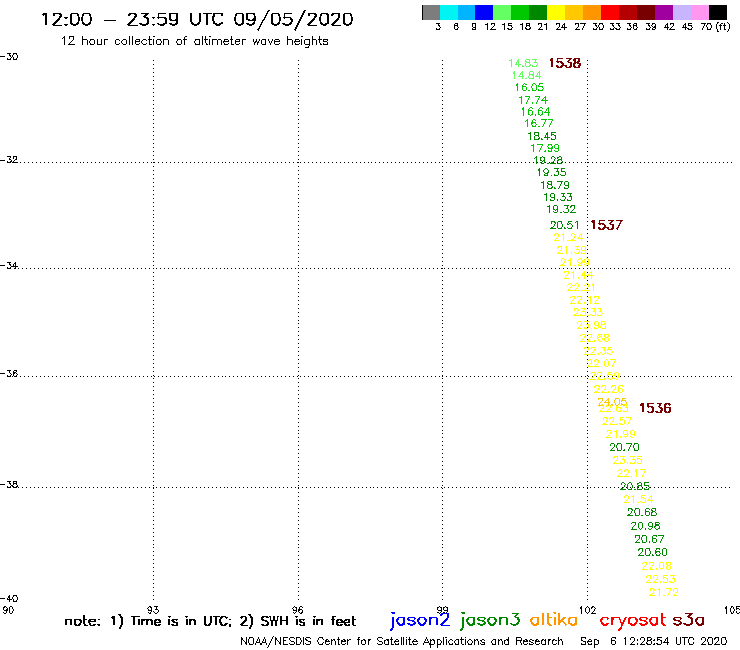
Task: Click the 19.32 reading
Action: tap(561, 209)
